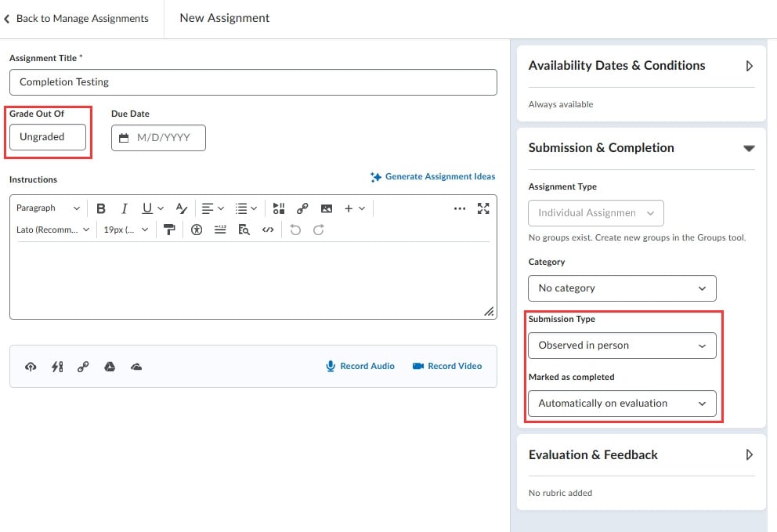Click the Underline formatting icon
The width and height of the screenshot is (777, 532).
coord(146,208)
